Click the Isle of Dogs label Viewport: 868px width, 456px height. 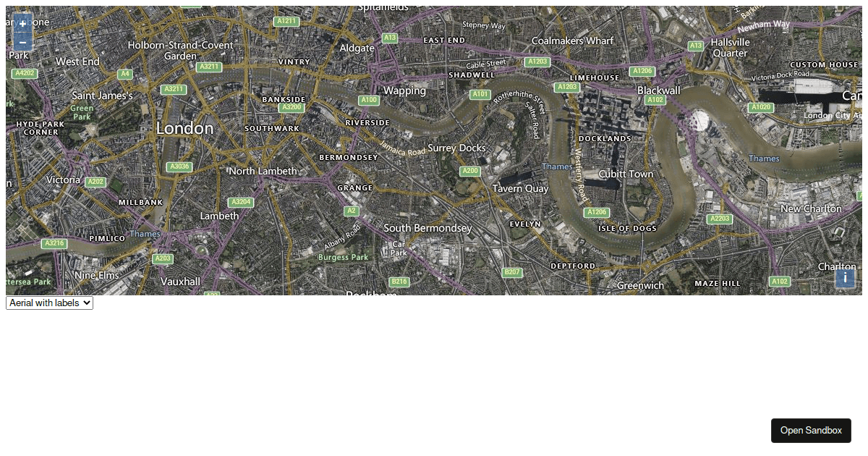628,229
